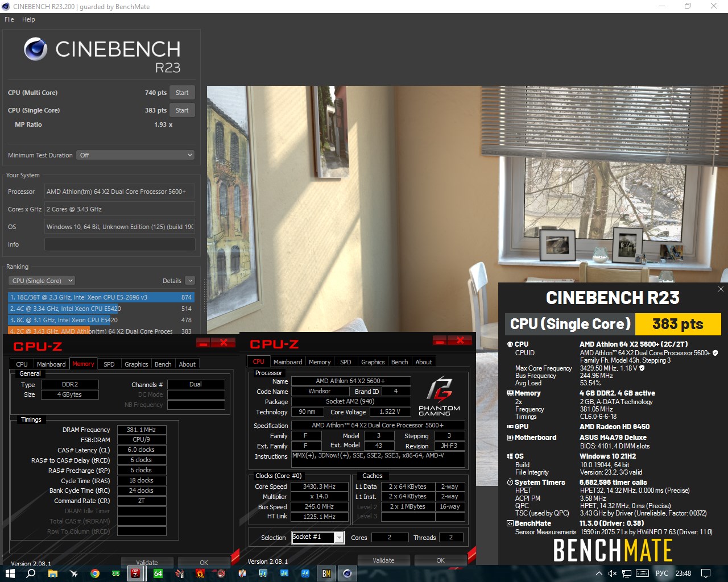Click Validate in the right CPU-Z window
Viewport: 728px width, 582px height.
click(x=383, y=560)
